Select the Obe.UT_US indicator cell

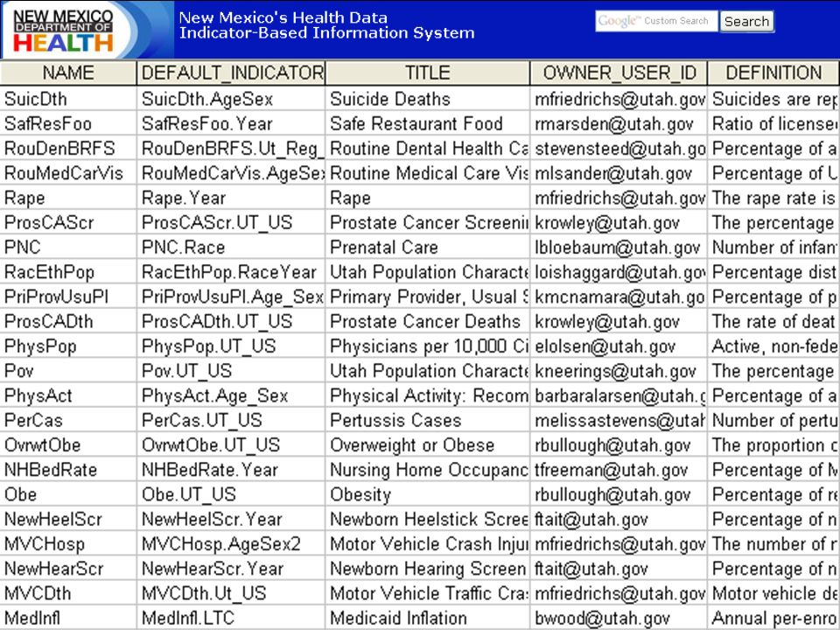pos(231,494)
